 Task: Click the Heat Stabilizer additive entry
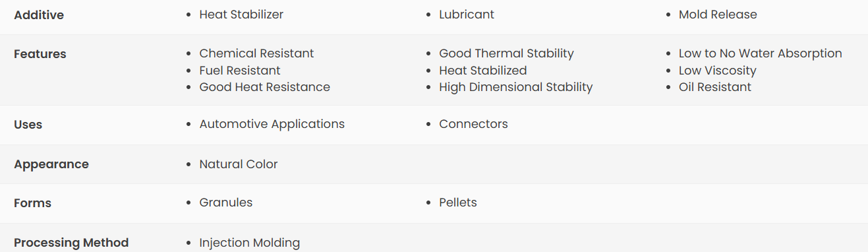click(x=241, y=15)
